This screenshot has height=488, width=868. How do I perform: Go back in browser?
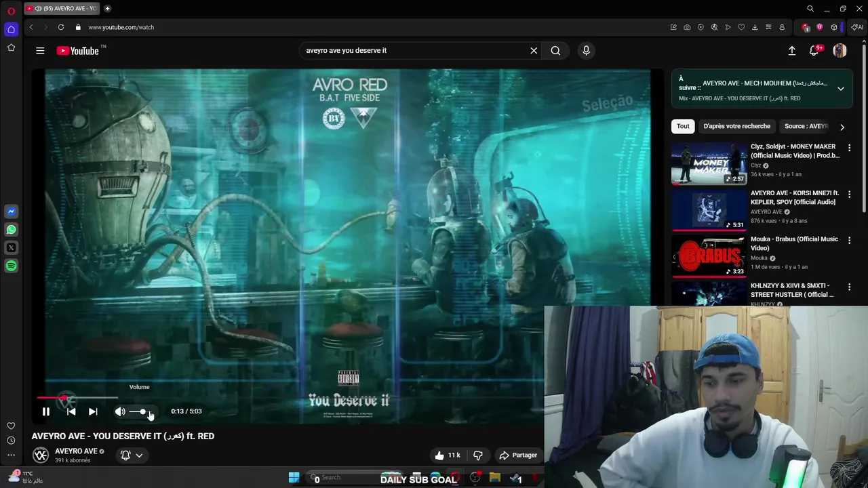coord(31,27)
